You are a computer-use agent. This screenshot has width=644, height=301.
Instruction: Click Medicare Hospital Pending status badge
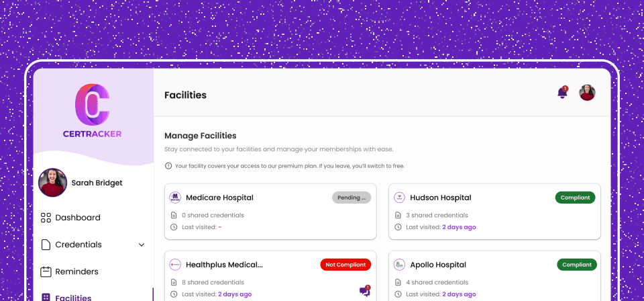[x=351, y=198]
